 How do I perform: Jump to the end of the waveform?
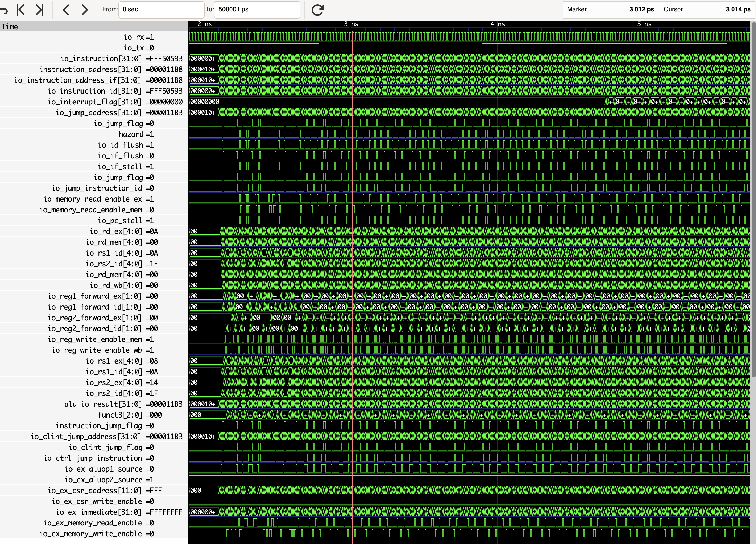coord(40,10)
